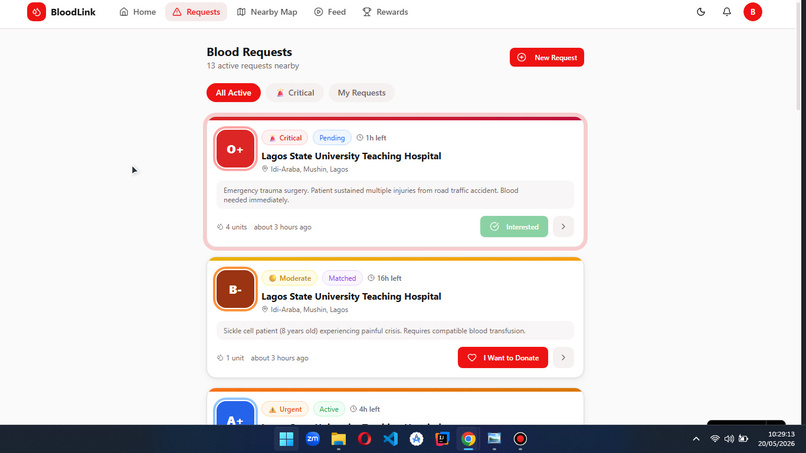Open the Home nav item
806x453 pixels.
[x=138, y=12]
